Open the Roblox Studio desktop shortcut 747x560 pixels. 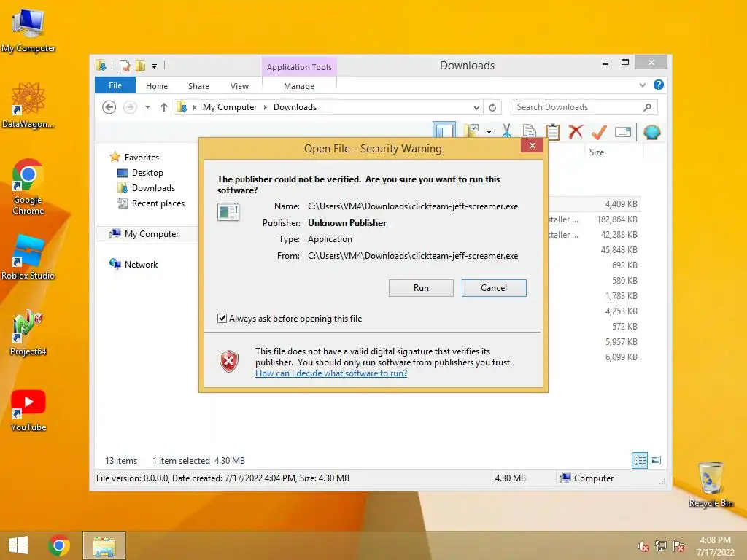pyautogui.click(x=28, y=257)
